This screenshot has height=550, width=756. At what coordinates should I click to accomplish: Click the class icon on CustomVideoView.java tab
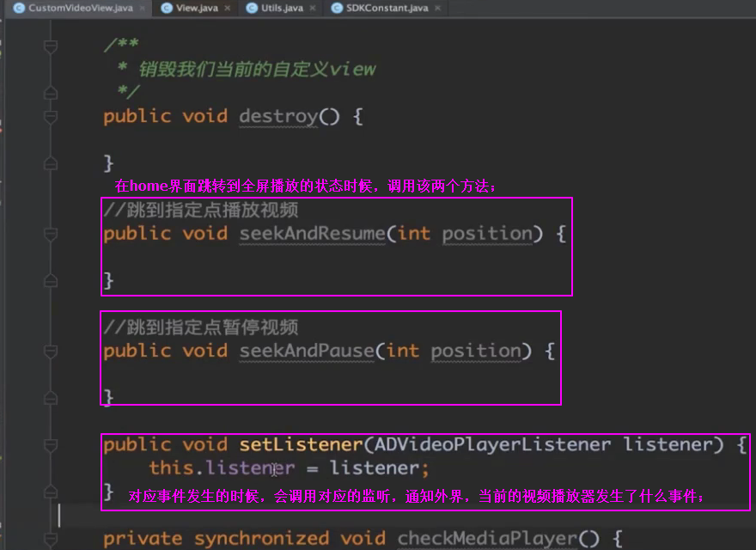18,8
